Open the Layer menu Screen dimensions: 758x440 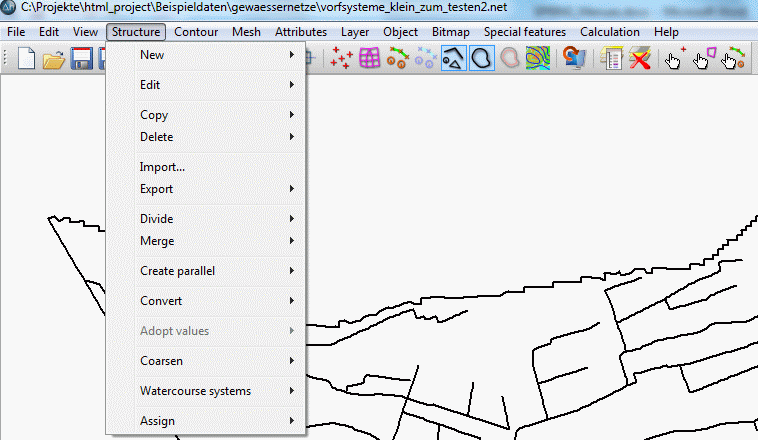coord(355,32)
